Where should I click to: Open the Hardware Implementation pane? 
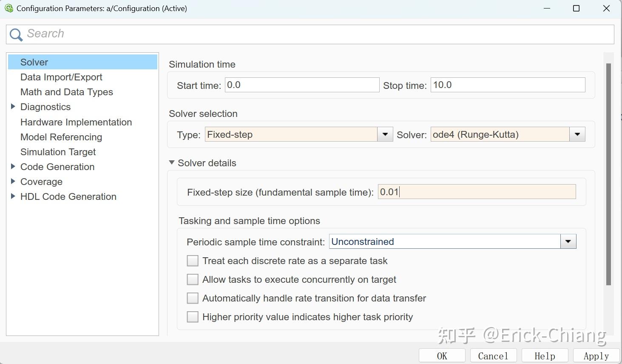[76, 122]
